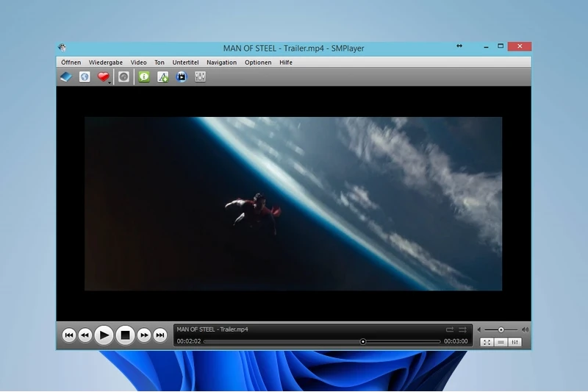Open URL with the globe icon
The width and height of the screenshot is (588, 392).
click(85, 77)
